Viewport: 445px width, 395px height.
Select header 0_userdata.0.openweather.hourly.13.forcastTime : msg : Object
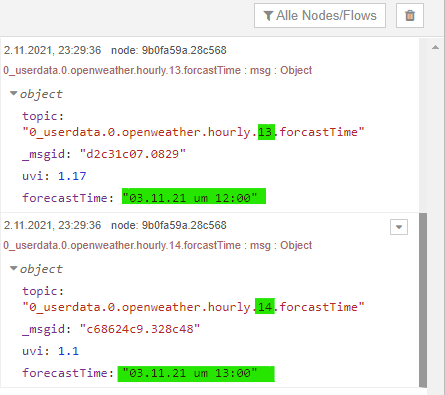click(x=158, y=70)
